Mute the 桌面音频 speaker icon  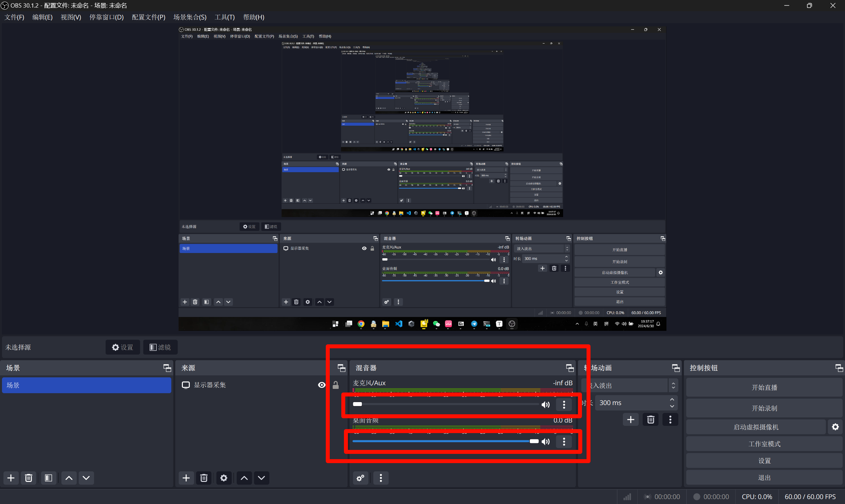[545, 442]
